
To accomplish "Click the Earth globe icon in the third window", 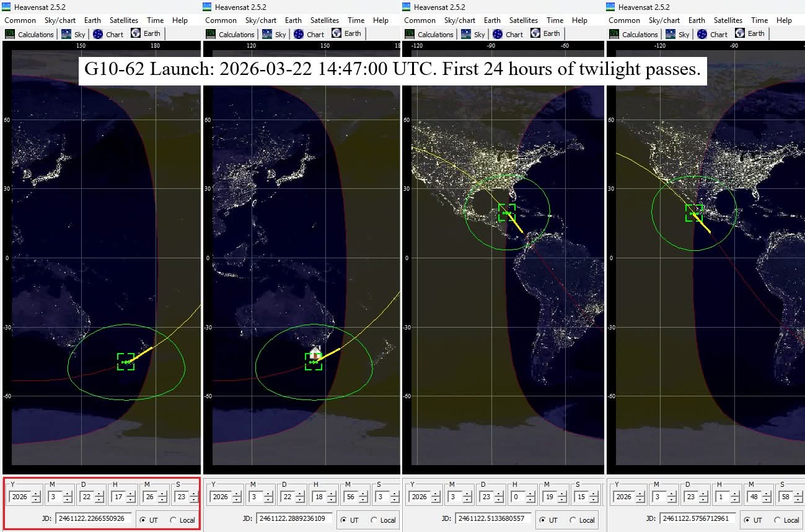I will (x=535, y=33).
